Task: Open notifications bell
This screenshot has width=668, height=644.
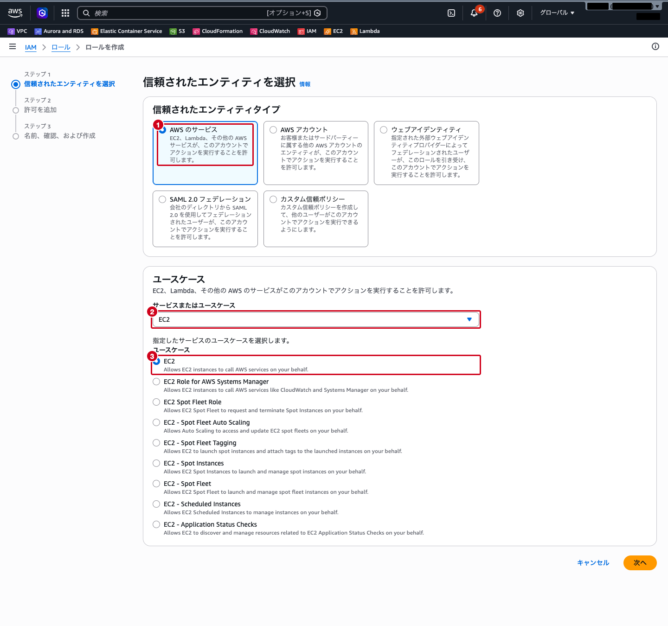Action: [x=474, y=13]
